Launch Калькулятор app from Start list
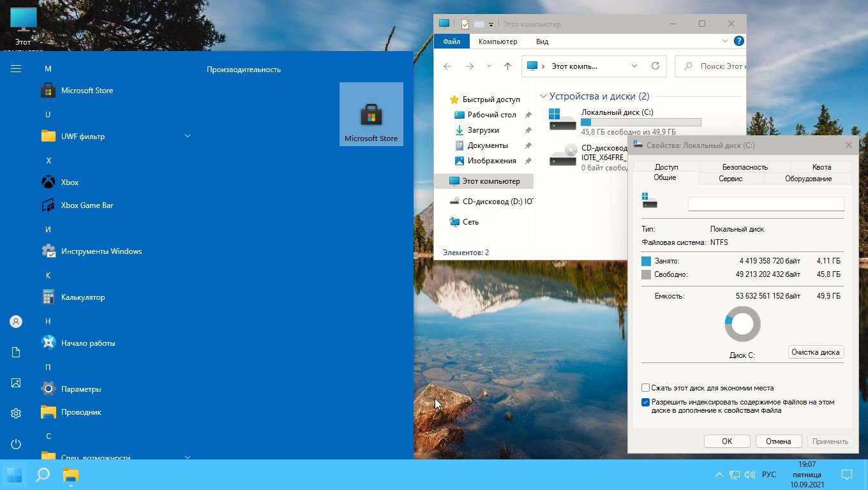 pyautogui.click(x=82, y=297)
